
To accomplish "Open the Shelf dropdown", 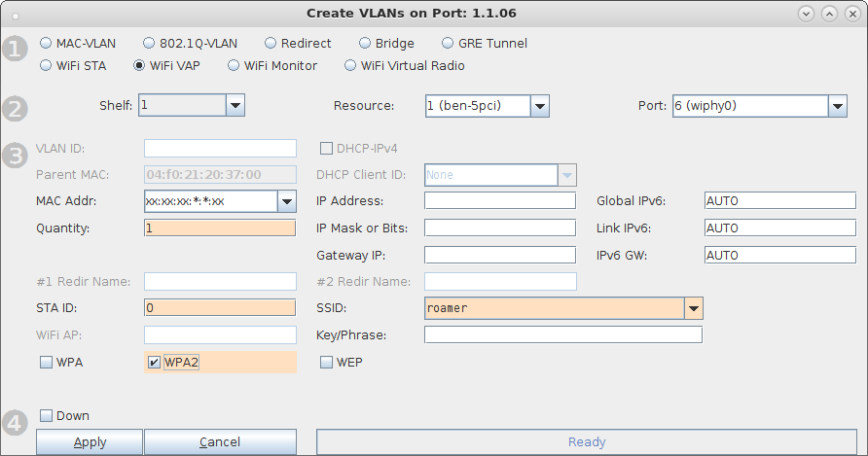I will (235, 105).
